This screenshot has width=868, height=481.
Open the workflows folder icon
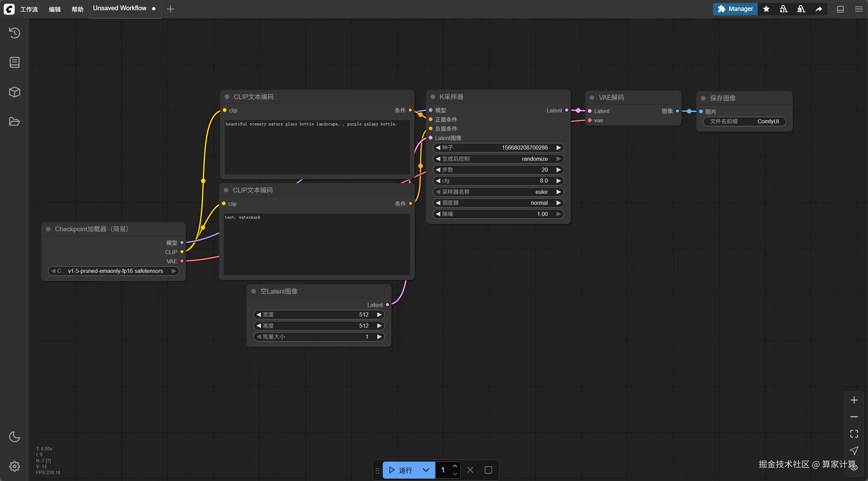tap(14, 121)
